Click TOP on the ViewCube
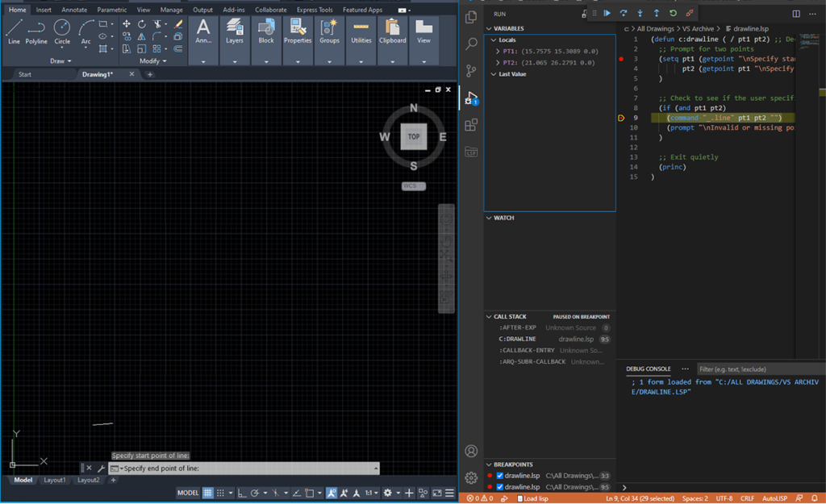Viewport: 826px width, 504px height. 414,137
